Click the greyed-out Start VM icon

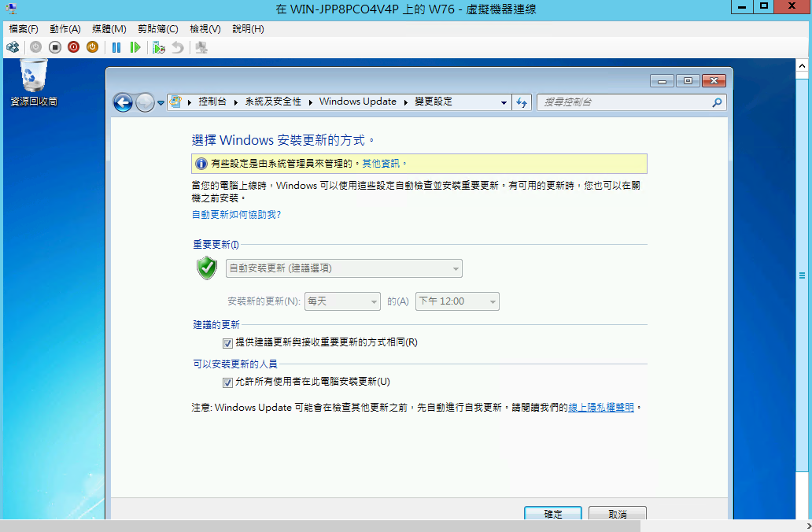tap(35, 47)
